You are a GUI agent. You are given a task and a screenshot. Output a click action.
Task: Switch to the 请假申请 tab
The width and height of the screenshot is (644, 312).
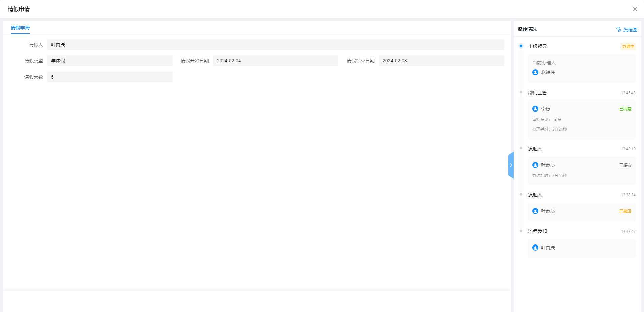point(20,28)
